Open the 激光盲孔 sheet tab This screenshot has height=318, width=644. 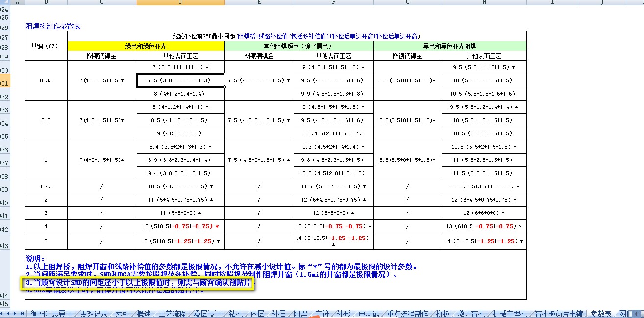pos(471,314)
